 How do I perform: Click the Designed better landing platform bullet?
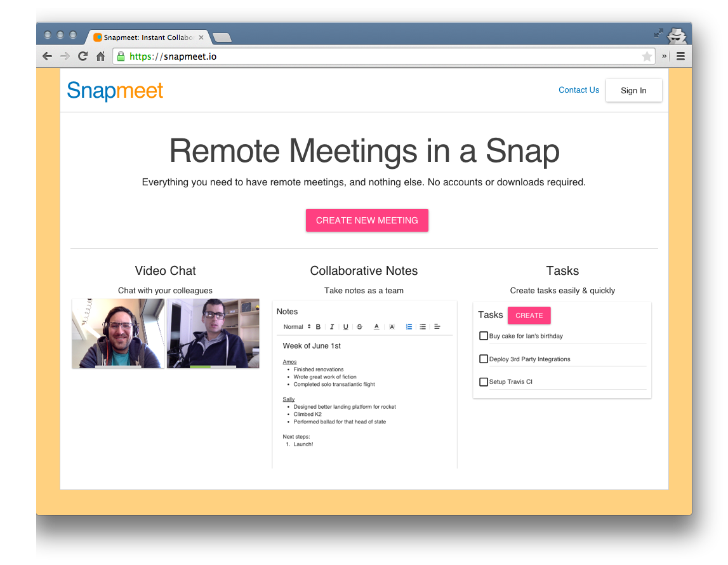coord(345,407)
